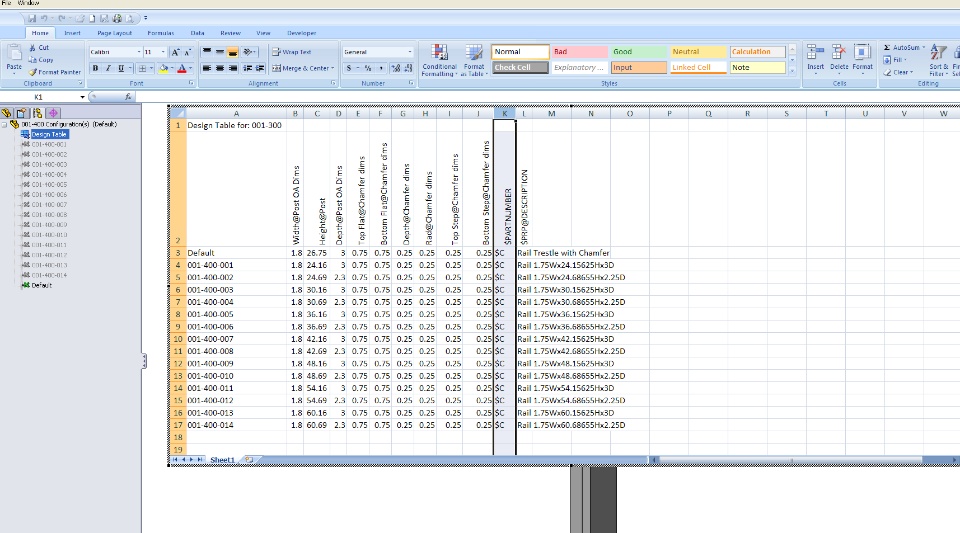The width and height of the screenshot is (960, 533).
Task: Align text right in the cell
Action: click(233, 69)
